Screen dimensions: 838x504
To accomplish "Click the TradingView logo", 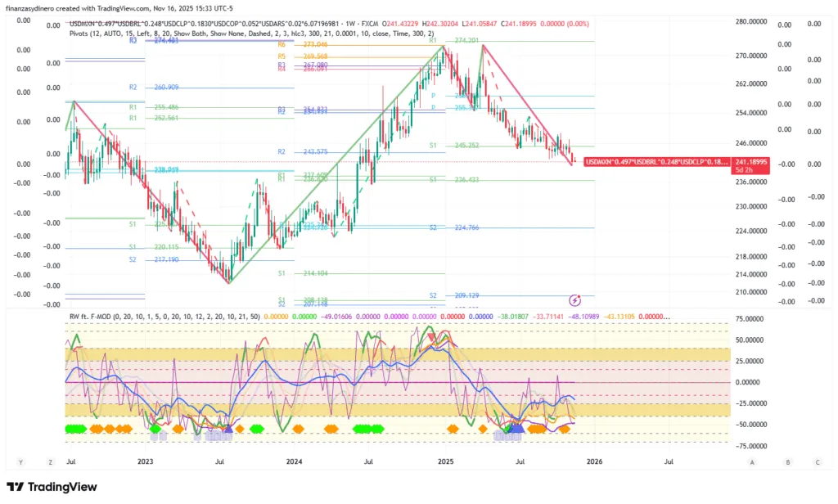I will [52, 488].
